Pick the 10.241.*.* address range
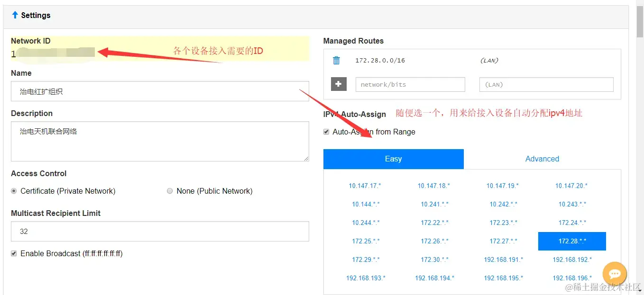 coord(434,204)
